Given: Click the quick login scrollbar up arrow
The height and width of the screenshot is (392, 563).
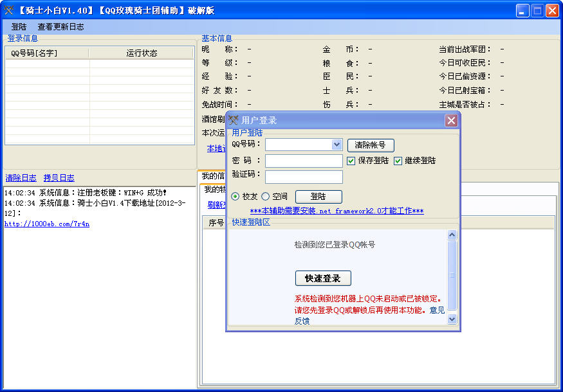Looking at the screenshot, I should pos(452,235).
